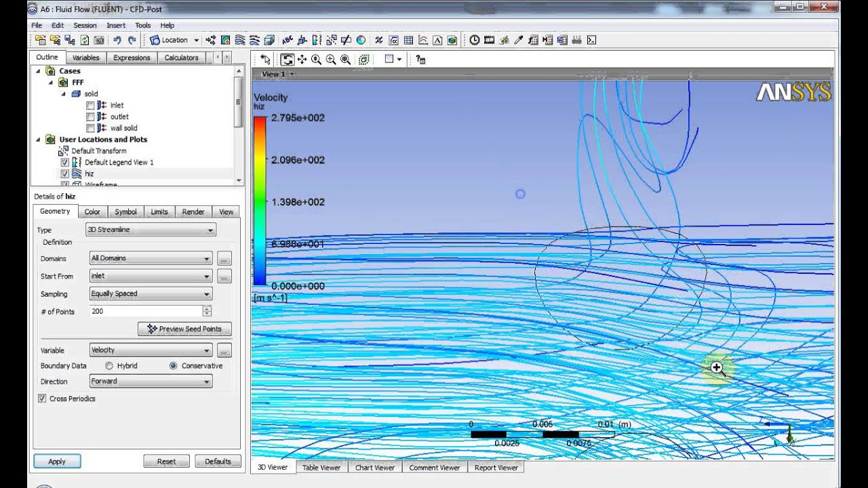Open the Tools menu
The height and width of the screenshot is (488, 868).
click(142, 25)
